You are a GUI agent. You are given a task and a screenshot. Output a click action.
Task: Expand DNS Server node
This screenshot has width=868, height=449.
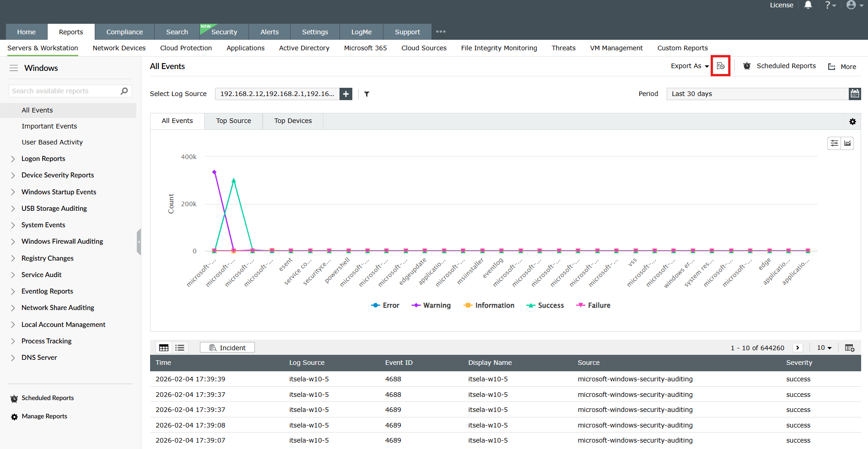[13, 358]
